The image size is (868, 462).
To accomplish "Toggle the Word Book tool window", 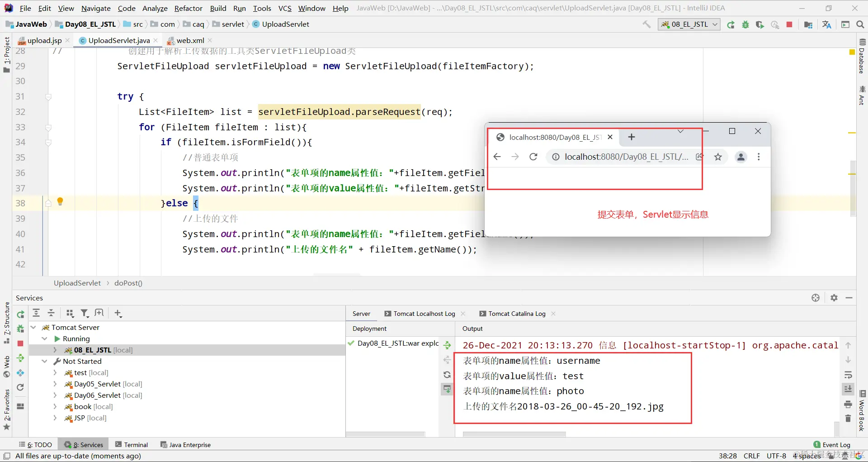I will [x=862, y=411].
